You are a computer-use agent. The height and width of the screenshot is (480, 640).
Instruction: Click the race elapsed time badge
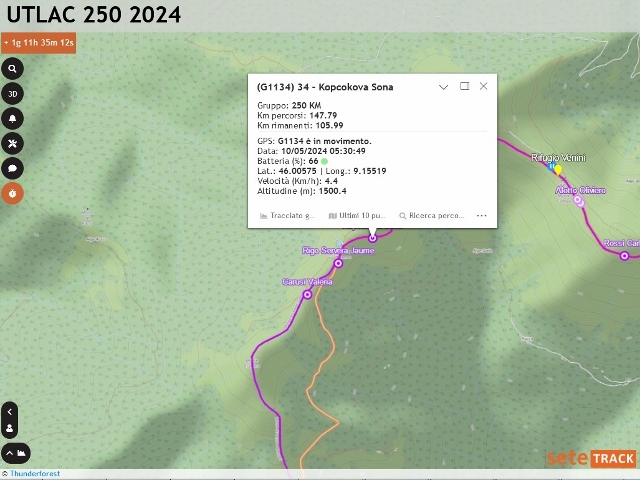point(38,43)
